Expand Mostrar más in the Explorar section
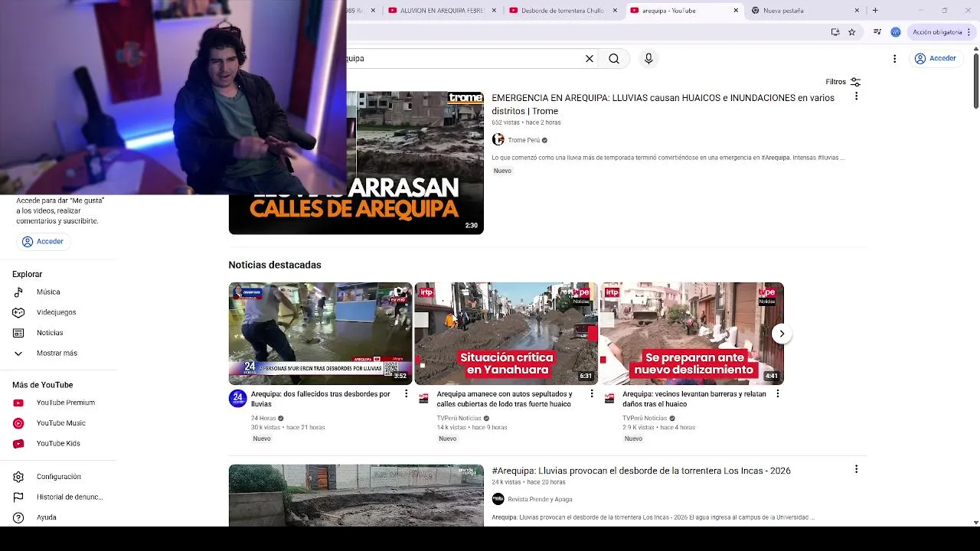The image size is (980, 551). pyautogui.click(x=58, y=353)
